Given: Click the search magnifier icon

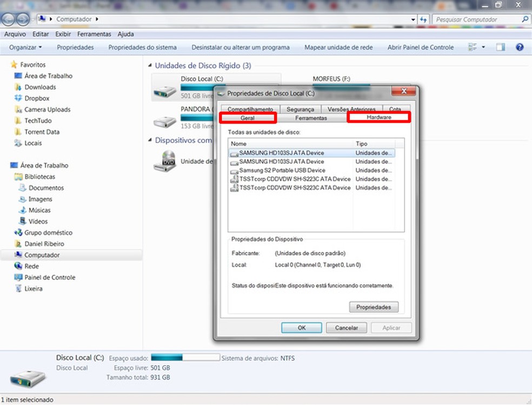Looking at the screenshot, I should pos(524,19).
